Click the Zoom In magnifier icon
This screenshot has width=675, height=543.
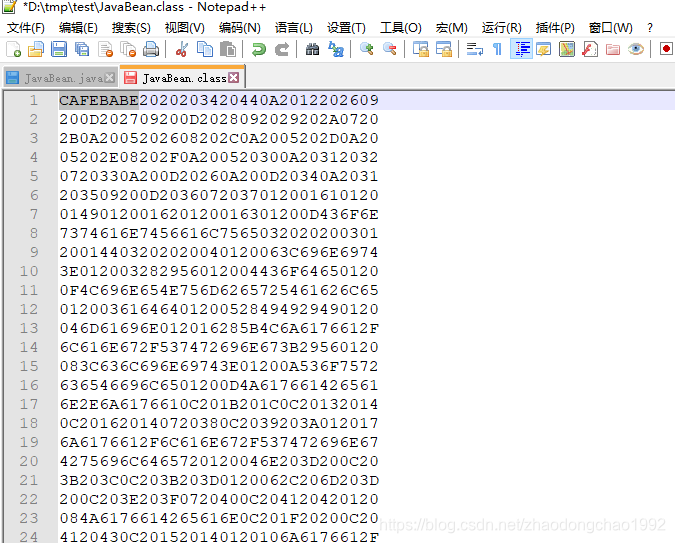point(366,49)
